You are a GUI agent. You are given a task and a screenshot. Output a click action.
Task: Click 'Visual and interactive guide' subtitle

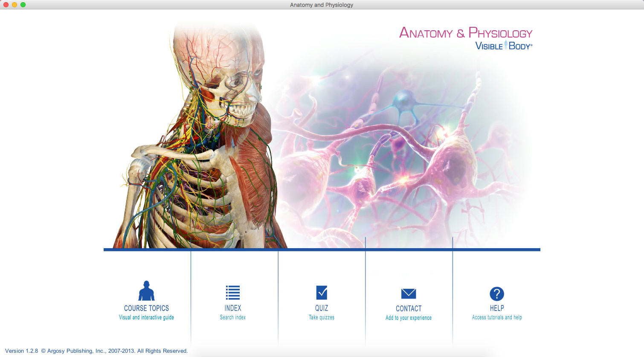pos(146,317)
